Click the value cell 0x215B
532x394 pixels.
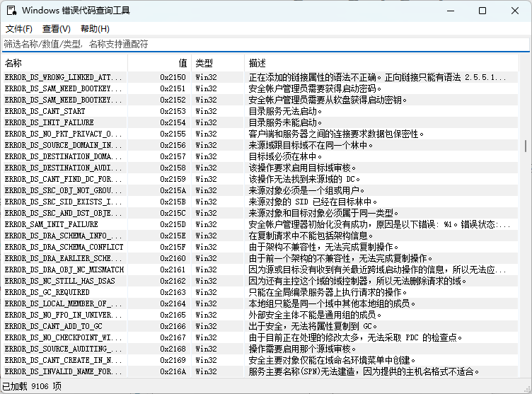coord(173,202)
